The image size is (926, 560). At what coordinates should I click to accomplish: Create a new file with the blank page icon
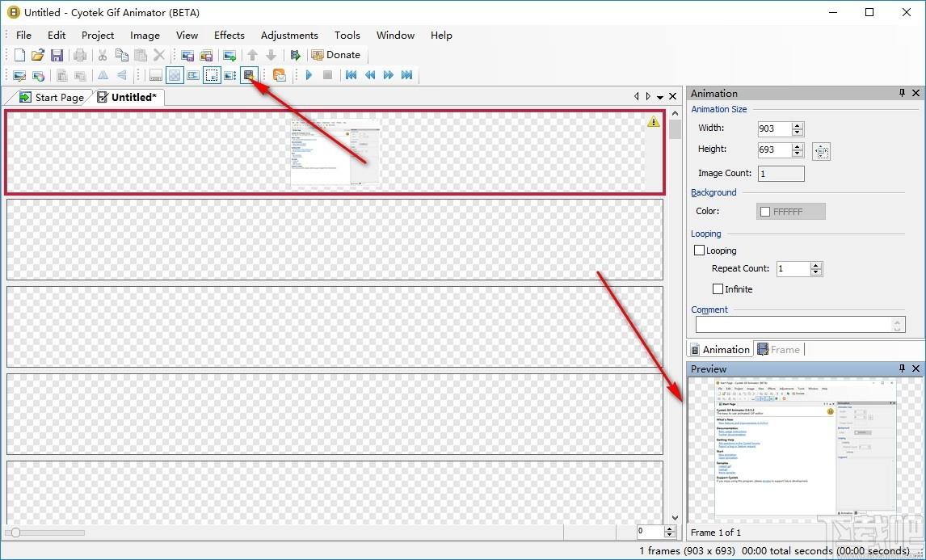coord(19,55)
